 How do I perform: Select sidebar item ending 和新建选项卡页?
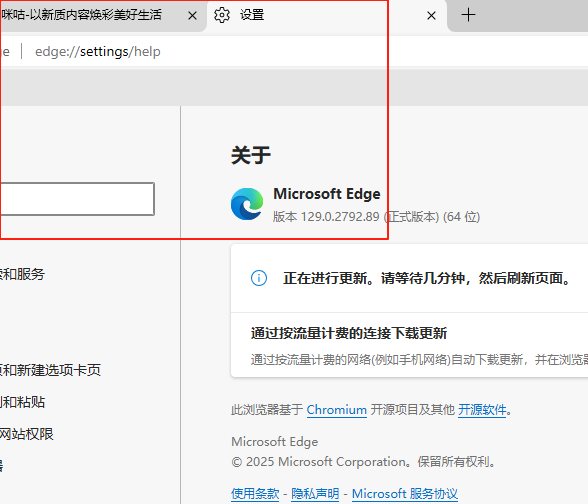50,370
